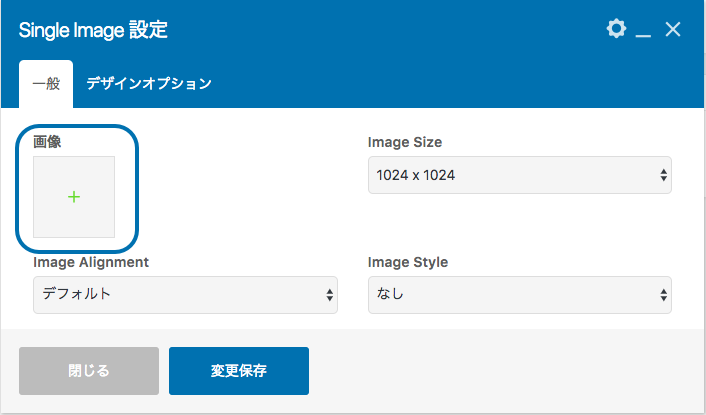Switch to the 一般 tab

click(46, 84)
